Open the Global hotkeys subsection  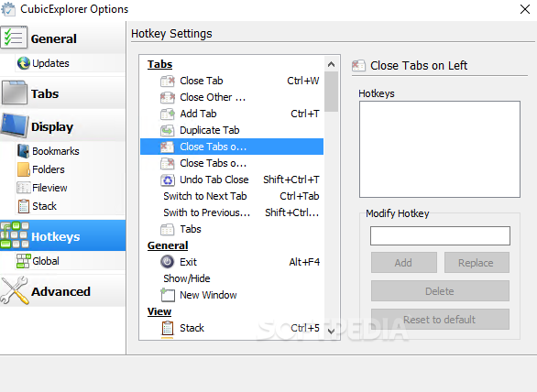[70, 261]
